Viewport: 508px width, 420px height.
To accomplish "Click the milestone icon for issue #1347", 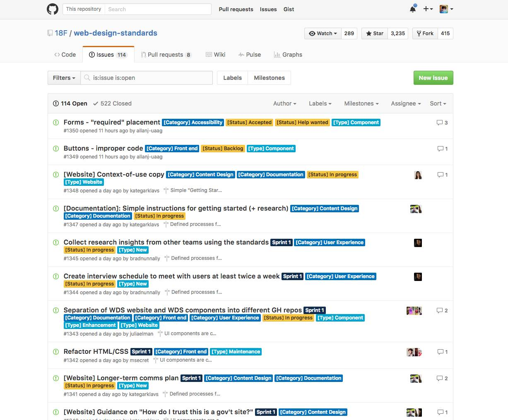I will click(x=166, y=224).
